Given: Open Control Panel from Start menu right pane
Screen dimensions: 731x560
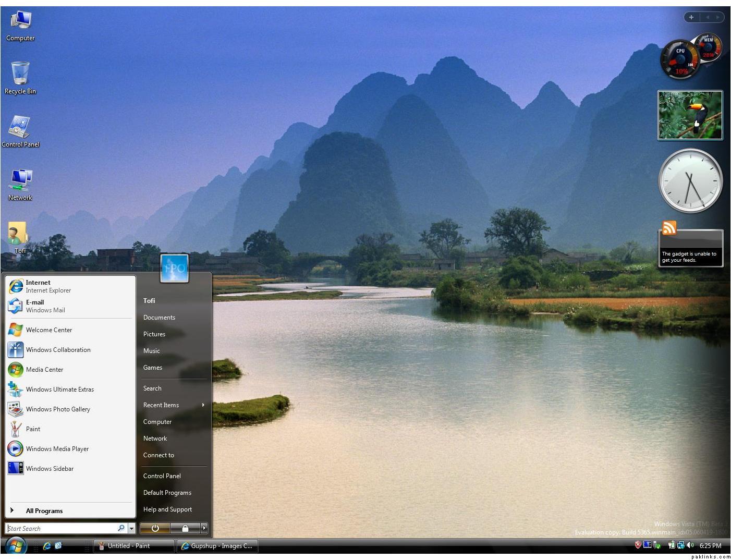Looking at the screenshot, I should [162, 476].
